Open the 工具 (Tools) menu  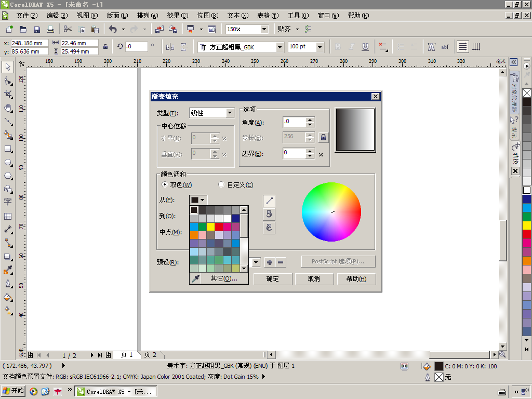(298, 16)
